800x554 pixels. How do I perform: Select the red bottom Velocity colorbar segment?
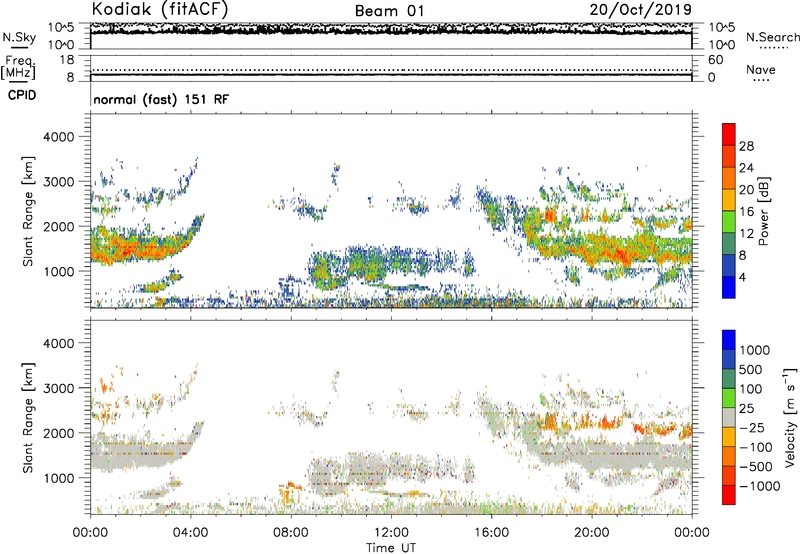point(729,495)
